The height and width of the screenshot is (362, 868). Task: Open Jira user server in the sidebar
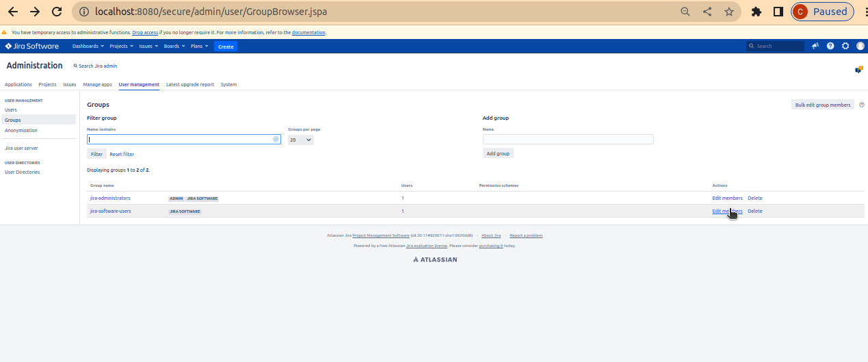tap(21, 148)
